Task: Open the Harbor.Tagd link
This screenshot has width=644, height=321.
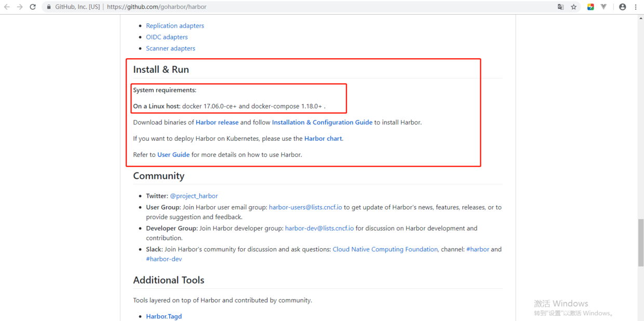Action: pyautogui.click(x=164, y=316)
